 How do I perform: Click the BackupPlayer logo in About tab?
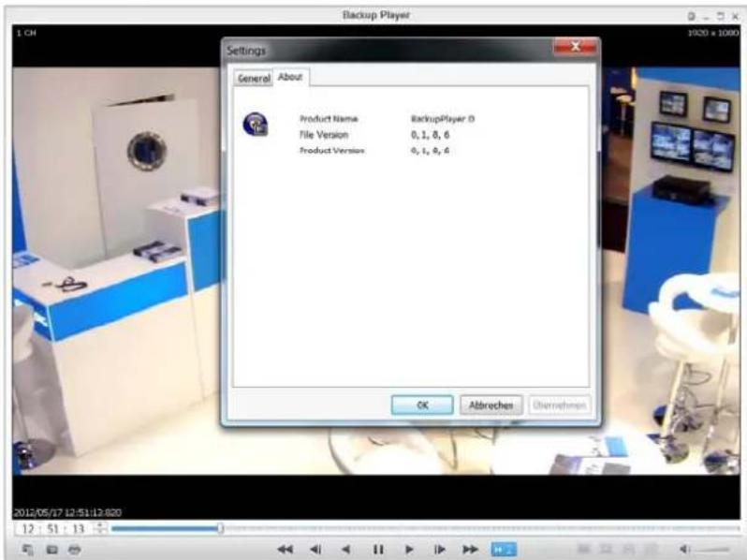256,125
